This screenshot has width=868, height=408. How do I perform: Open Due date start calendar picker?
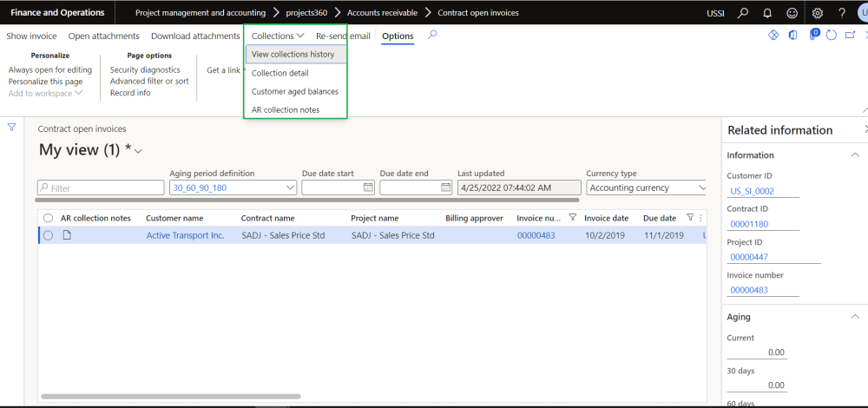(368, 188)
